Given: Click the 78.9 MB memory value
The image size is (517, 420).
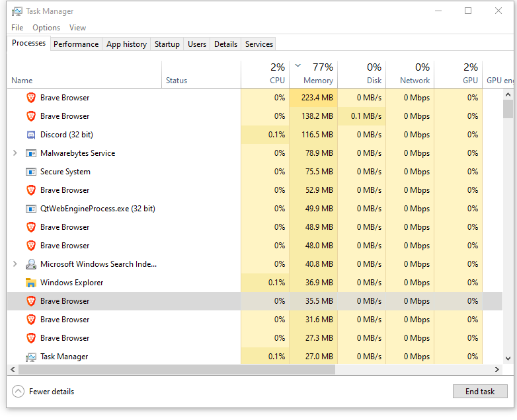Looking at the screenshot, I should click(319, 153).
